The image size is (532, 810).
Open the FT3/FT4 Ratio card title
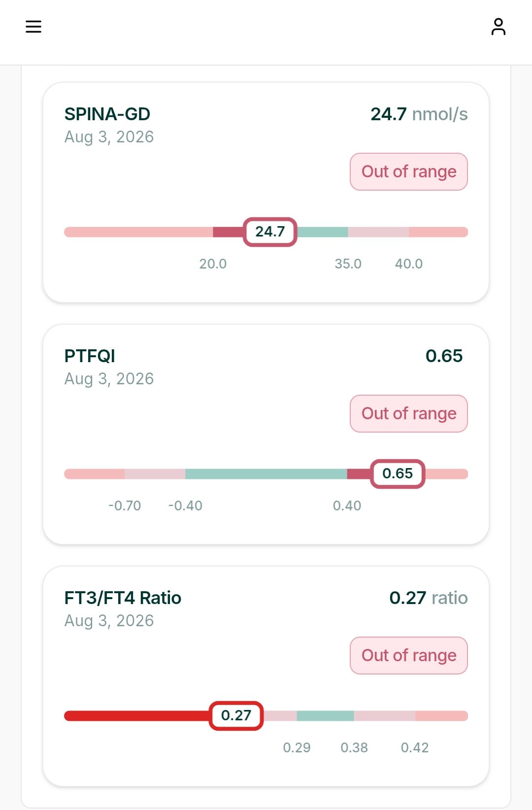123,598
